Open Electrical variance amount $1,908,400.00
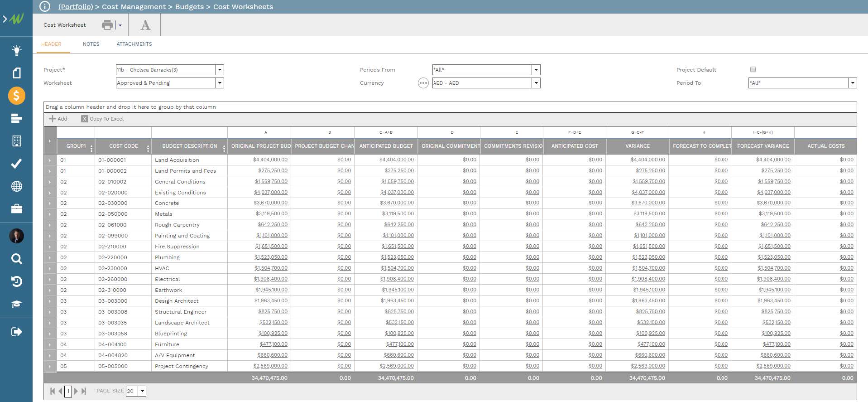Image resolution: width=868 pixels, height=402 pixels. pos(648,279)
